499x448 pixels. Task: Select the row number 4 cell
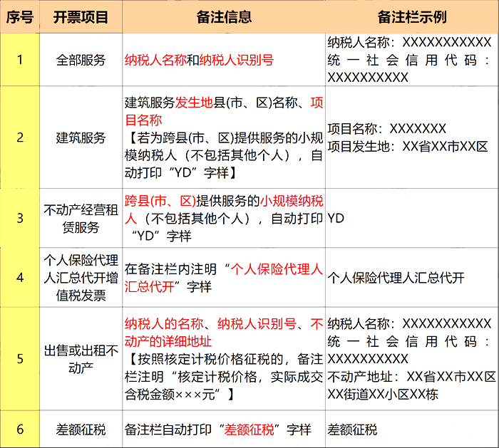[x=20, y=278]
